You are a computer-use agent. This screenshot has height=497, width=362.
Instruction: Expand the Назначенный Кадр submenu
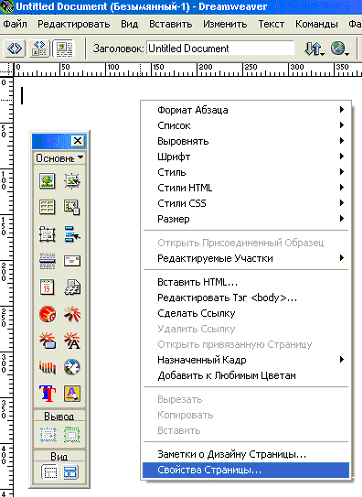pos(246,360)
